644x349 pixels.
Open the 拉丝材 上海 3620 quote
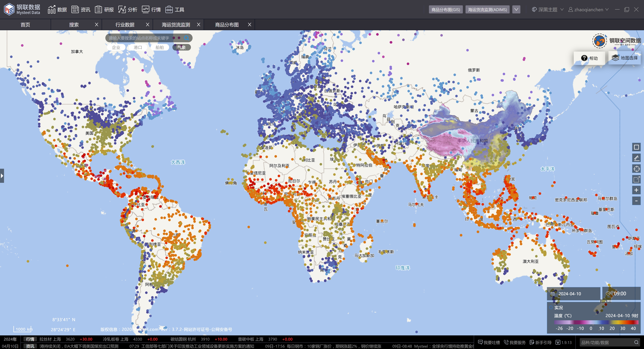[66, 339]
